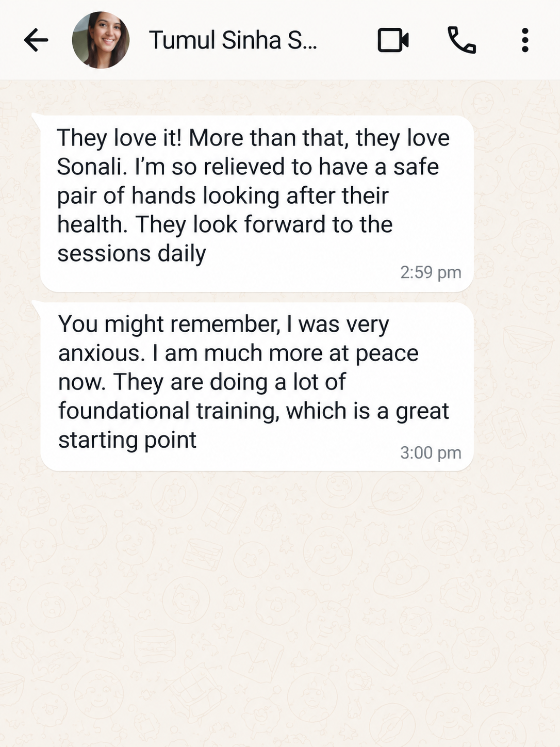Go back using the left arrow

(36, 40)
